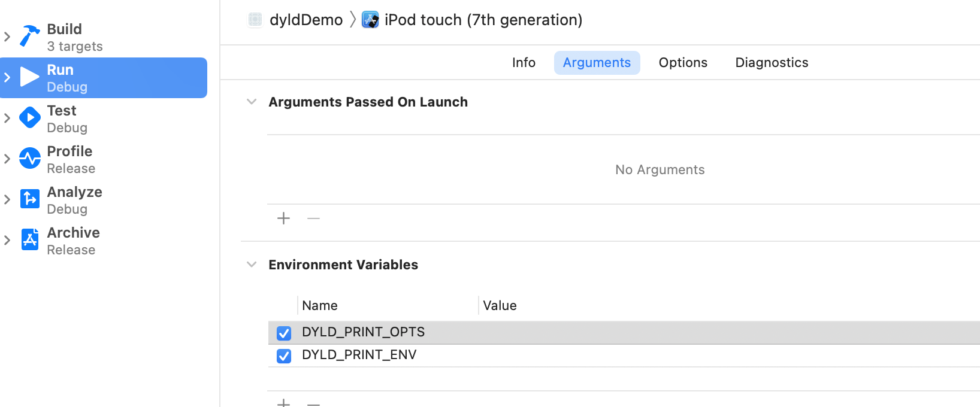Click the Profile waveform icon
Screen dimensions: 980x407
pos(29,159)
